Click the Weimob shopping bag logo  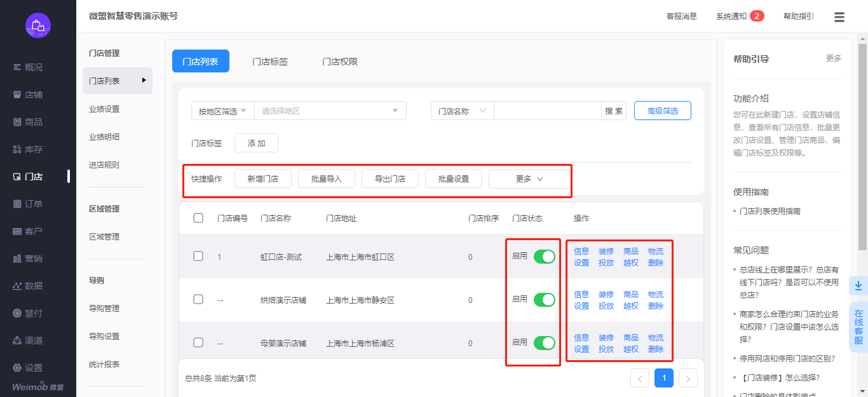click(x=38, y=25)
